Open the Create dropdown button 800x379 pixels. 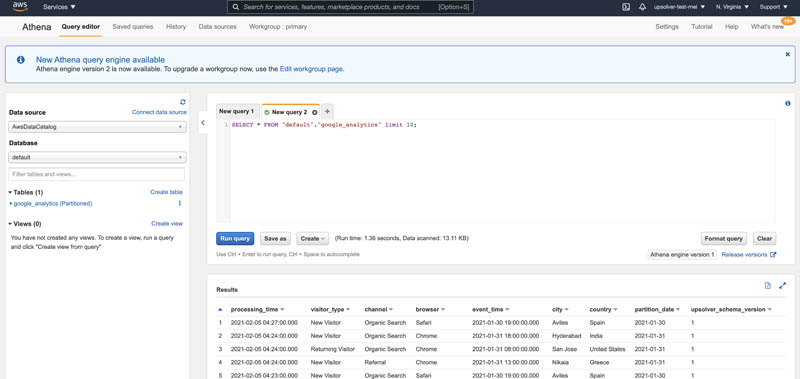(x=312, y=238)
